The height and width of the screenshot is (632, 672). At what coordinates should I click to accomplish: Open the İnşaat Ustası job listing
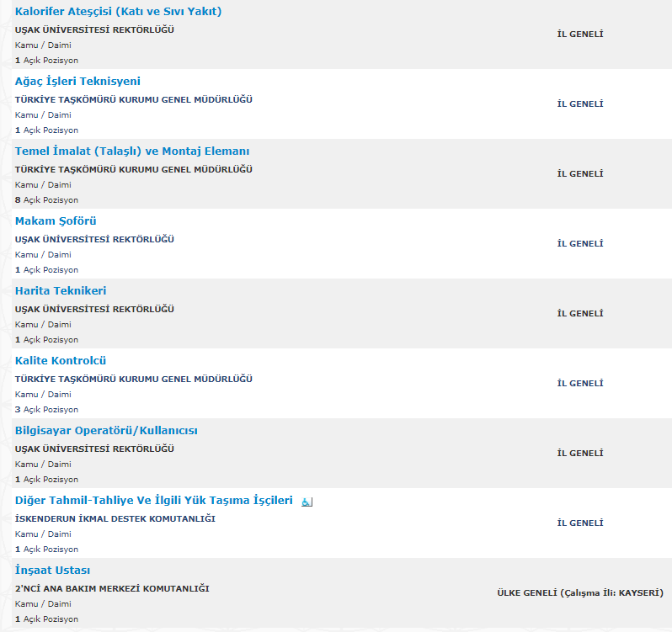tap(53, 571)
